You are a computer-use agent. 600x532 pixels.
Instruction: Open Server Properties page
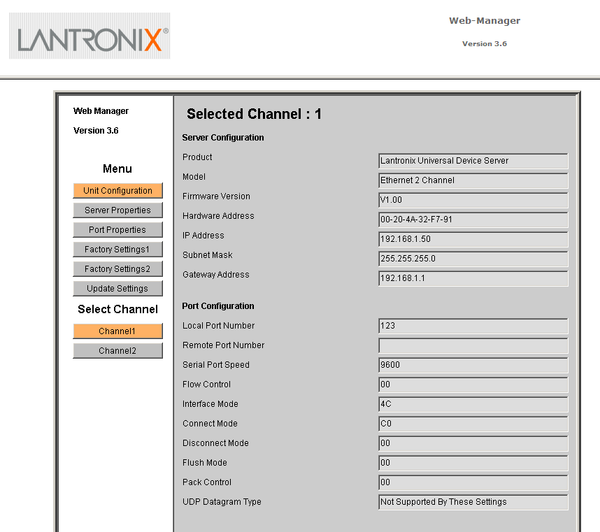point(118,210)
